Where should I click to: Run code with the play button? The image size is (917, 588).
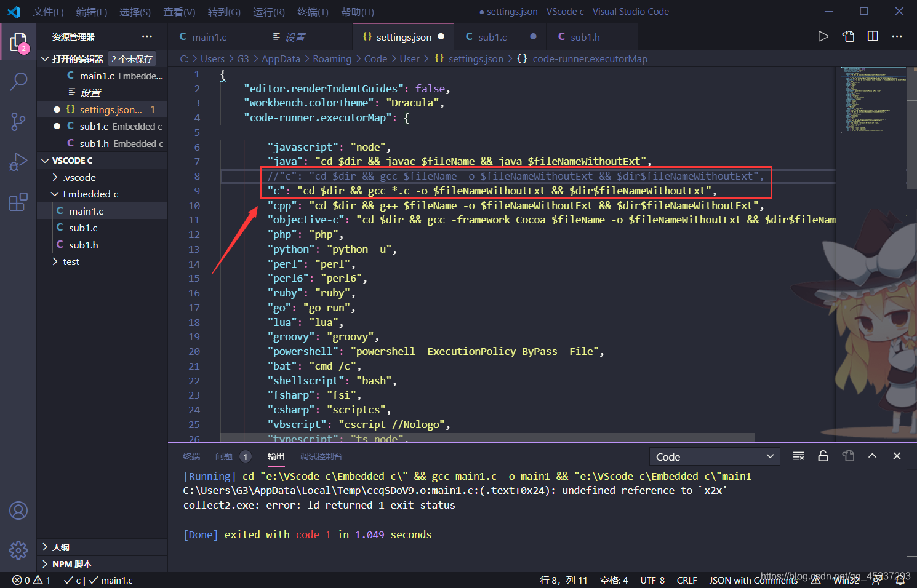coord(823,37)
